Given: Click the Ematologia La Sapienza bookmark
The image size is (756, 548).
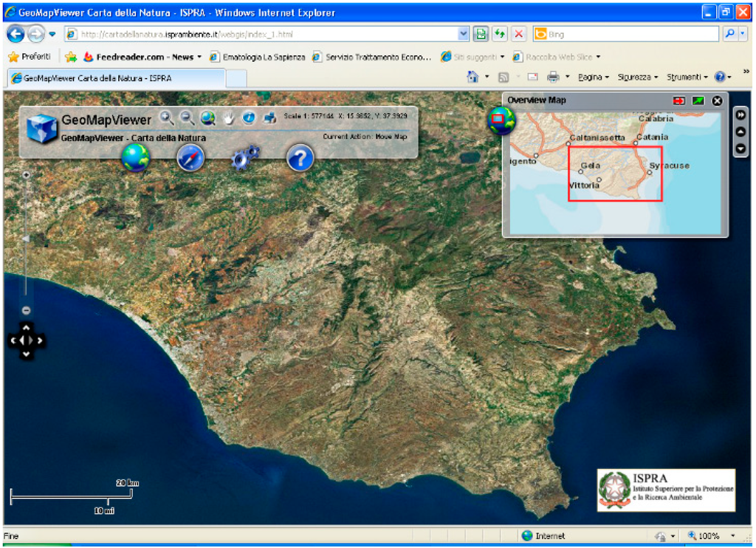Looking at the screenshot, I should (x=257, y=57).
